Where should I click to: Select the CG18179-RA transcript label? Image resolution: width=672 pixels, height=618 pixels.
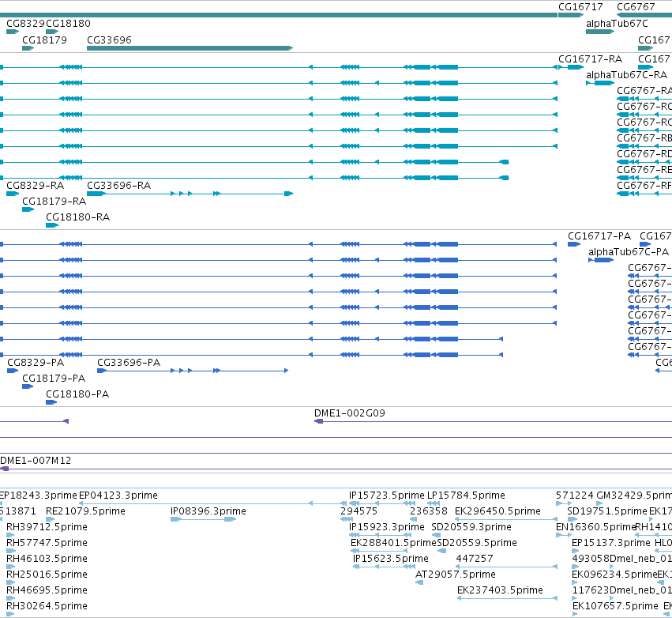pyautogui.click(x=54, y=202)
